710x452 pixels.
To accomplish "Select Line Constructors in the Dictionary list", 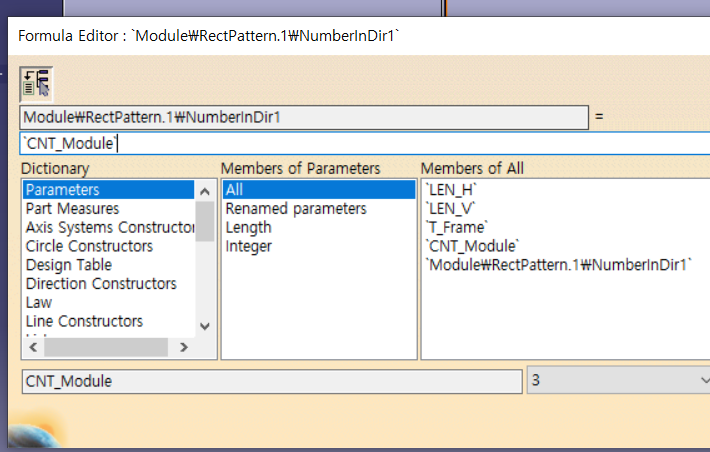I will coord(108,321).
